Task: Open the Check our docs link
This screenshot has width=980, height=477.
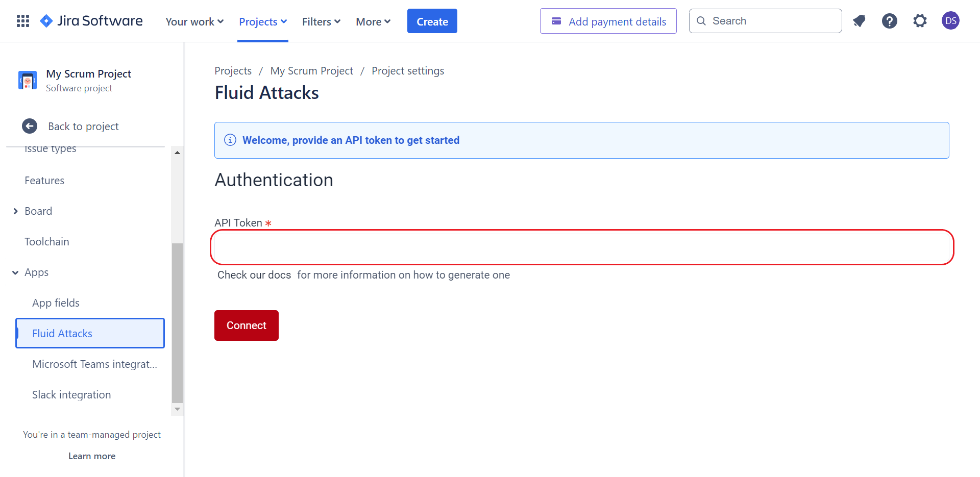Action: (254, 274)
